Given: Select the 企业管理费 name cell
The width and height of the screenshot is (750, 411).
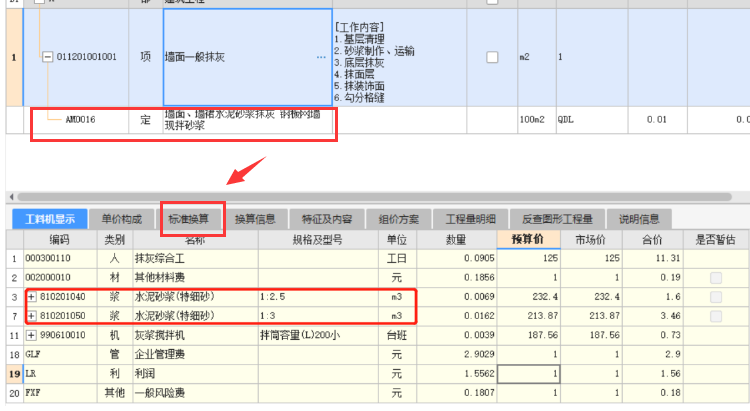Looking at the screenshot, I should 196,355.
